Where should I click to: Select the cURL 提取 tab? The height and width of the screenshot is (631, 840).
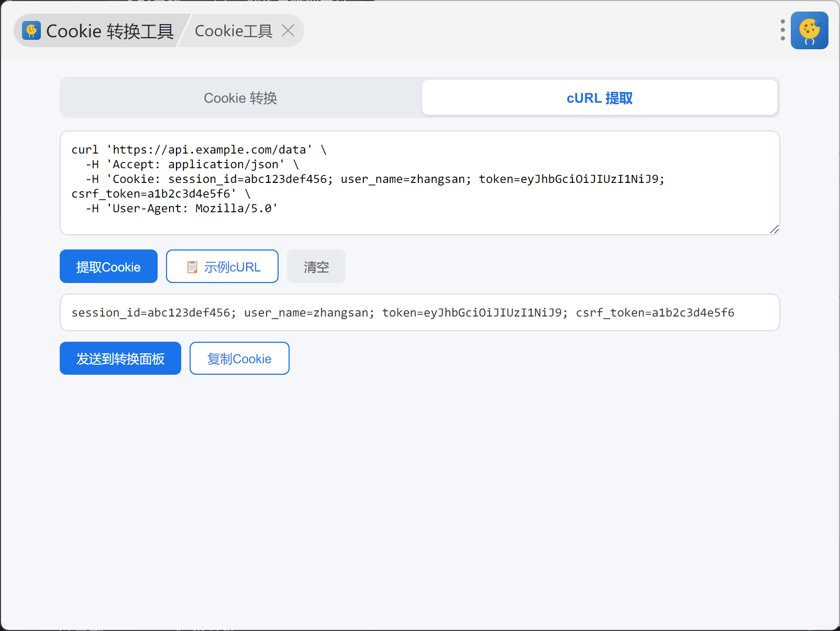599,98
